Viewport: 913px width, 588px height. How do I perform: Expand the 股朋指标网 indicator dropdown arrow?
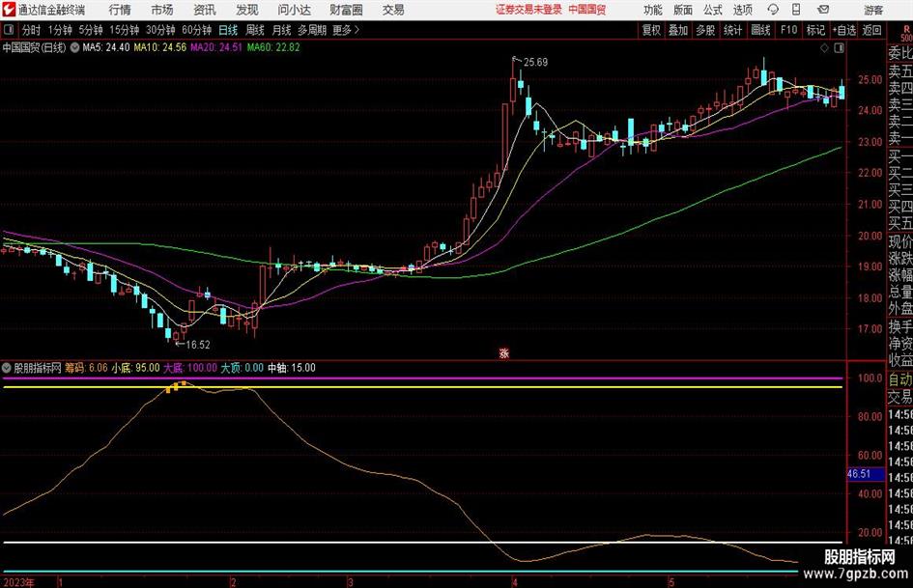tap(7, 368)
